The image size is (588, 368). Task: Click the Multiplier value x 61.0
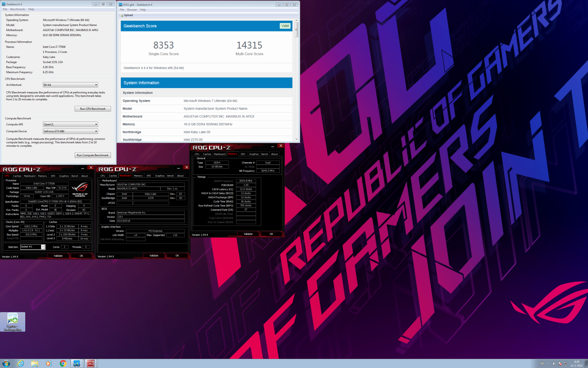pyautogui.click(x=31, y=230)
